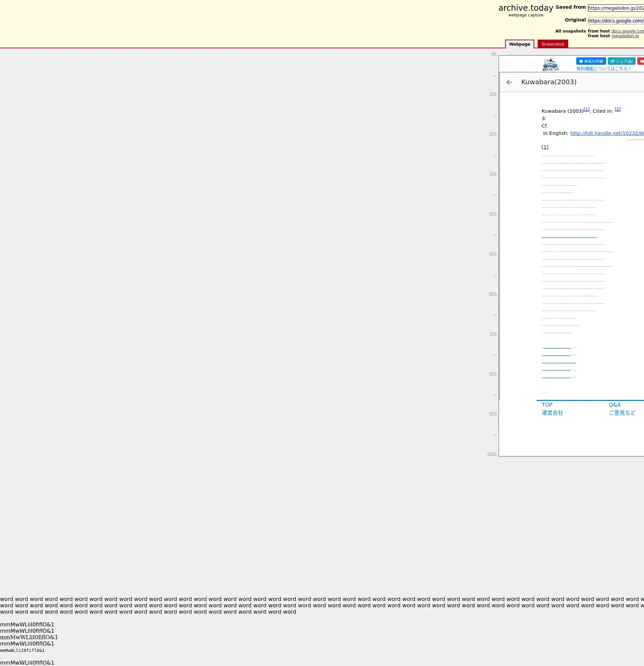Open docs.google.com host snapshots link
This screenshot has height=666, width=644.
pos(627,31)
